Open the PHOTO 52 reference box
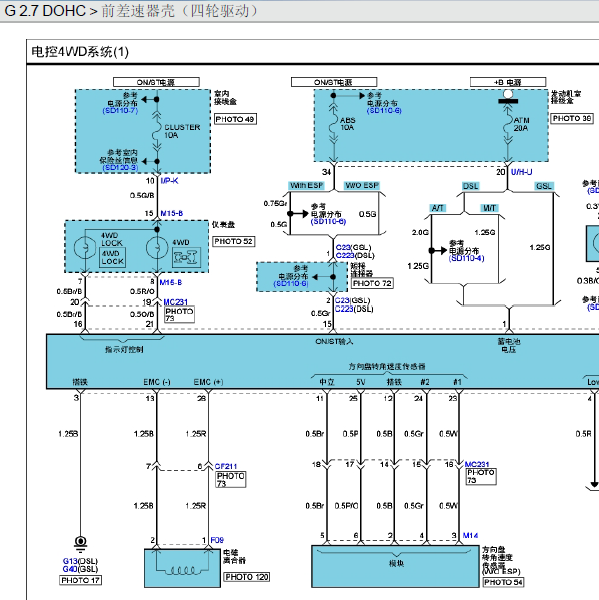Viewport: 599px width, 600px height. pyautogui.click(x=233, y=241)
